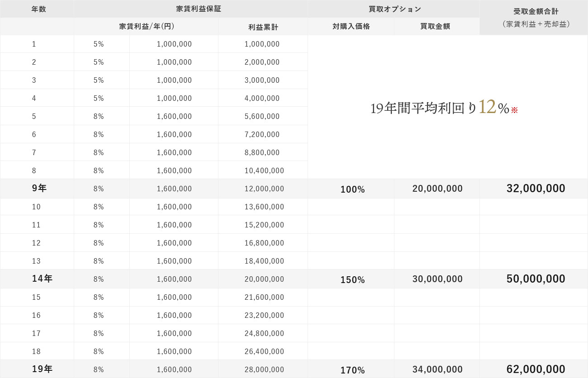The image size is (588, 378).
Task: Click the 年数 column header
Action: tap(38, 9)
